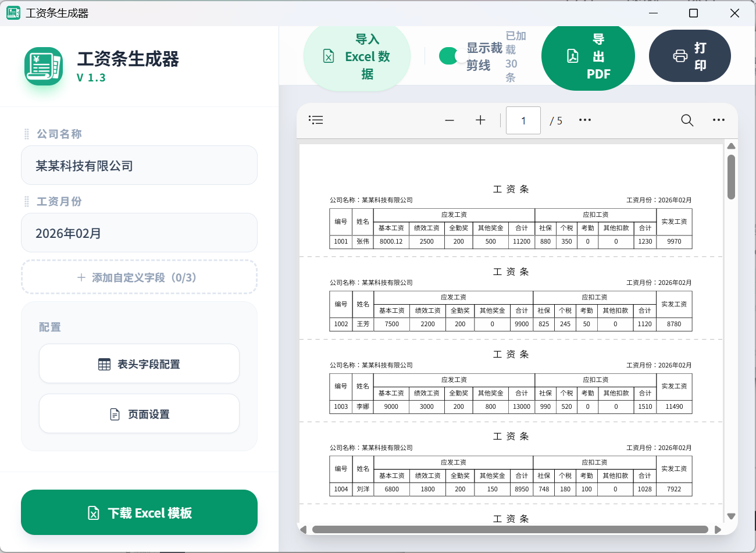The height and width of the screenshot is (553, 756).
Task: Click the 配置 section heading
Action: tap(50, 327)
